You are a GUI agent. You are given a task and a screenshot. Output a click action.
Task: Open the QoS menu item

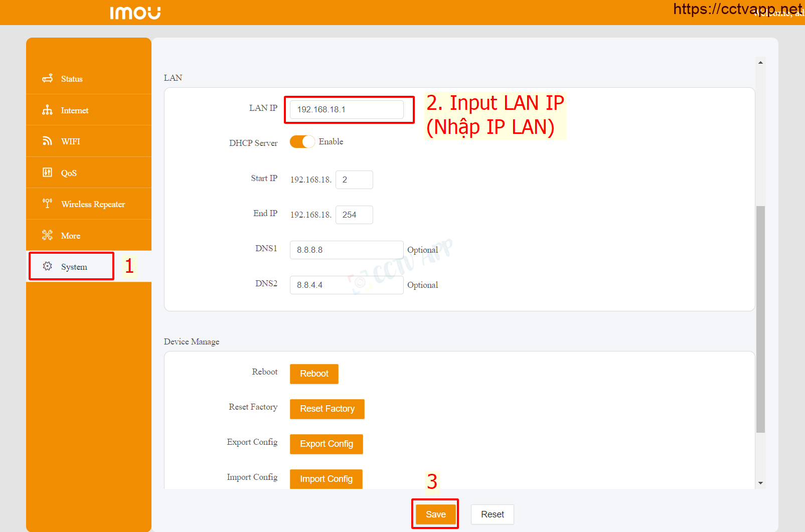[x=69, y=173]
